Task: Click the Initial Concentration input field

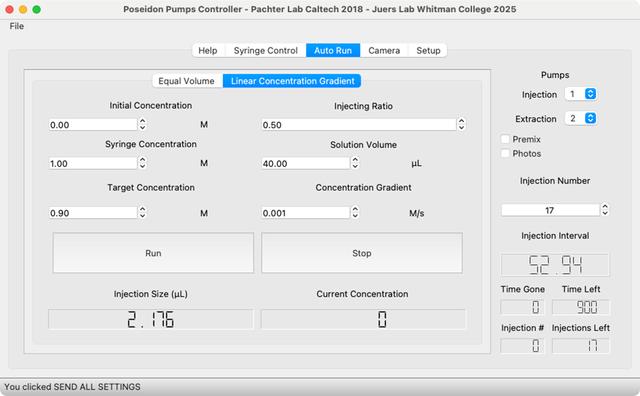Action: point(93,125)
